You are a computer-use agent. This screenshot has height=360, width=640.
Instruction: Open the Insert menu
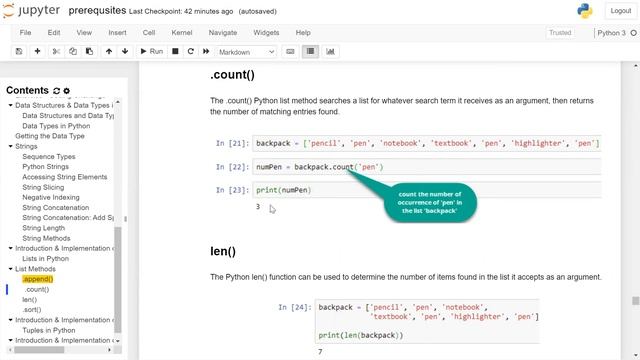click(x=117, y=33)
